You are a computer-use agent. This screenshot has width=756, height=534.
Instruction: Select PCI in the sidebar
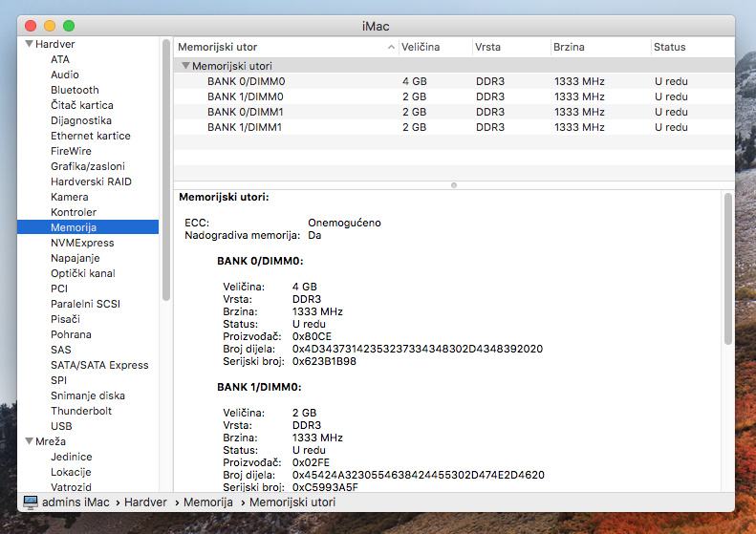(59, 288)
